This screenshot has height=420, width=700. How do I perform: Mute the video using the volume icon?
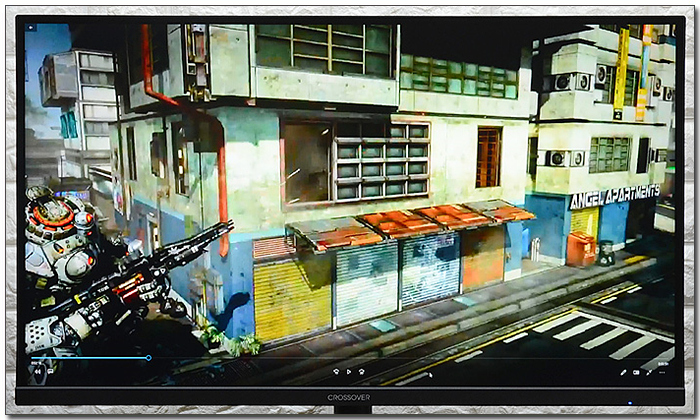coord(37,371)
